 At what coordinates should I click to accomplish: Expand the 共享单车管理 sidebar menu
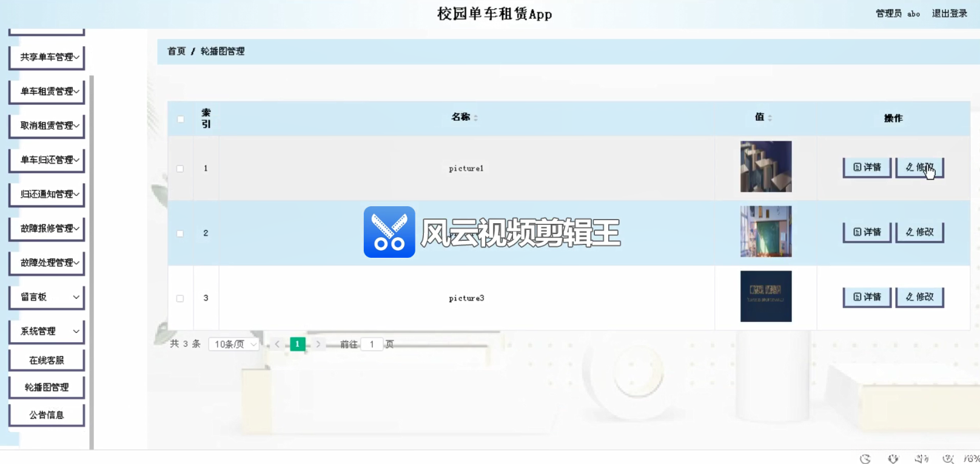click(47, 57)
